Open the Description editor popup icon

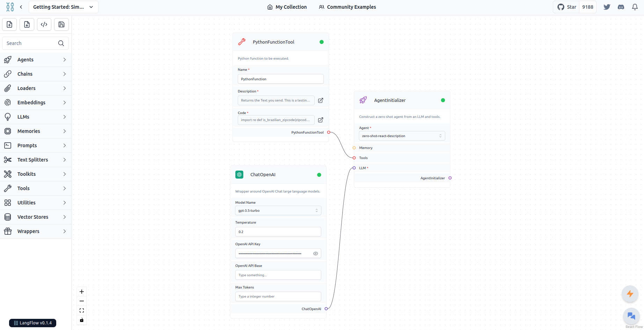click(321, 100)
